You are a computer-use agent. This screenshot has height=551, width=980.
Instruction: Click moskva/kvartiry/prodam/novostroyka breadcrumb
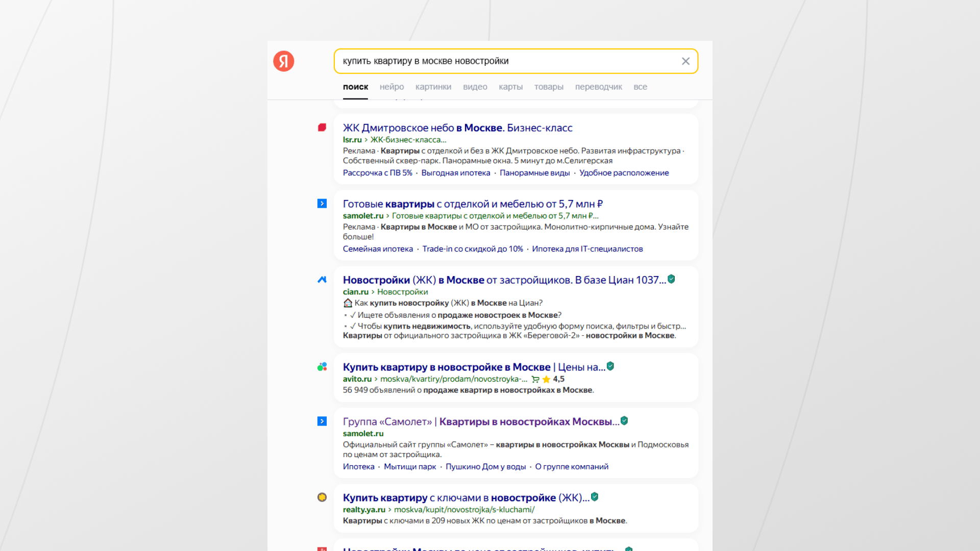pos(454,379)
